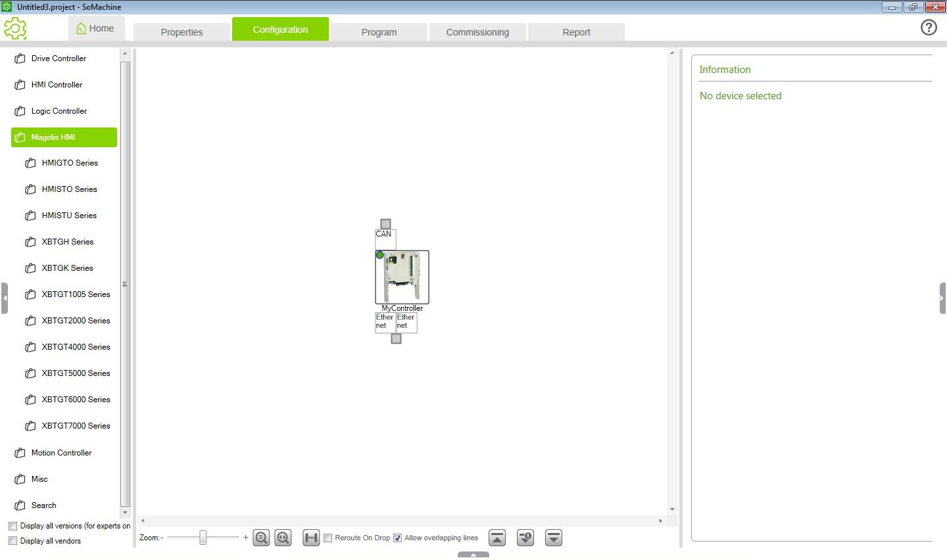947x560 pixels.
Task: Open the Help question mark icon
Action: pos(929,27)
